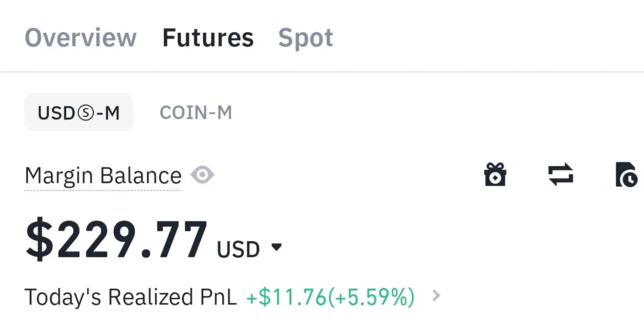
Task: Click Today's Realized PnL text
Action: pyautogui.click(x=130, y=297)
